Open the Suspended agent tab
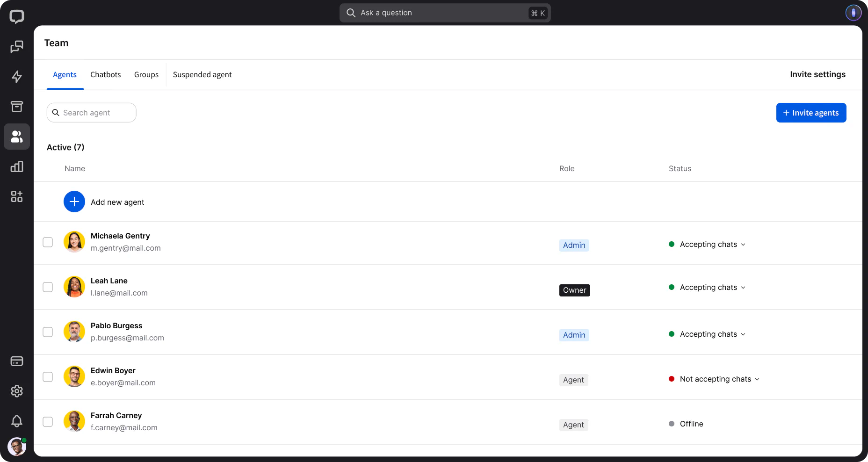The width and height of the screenshot is (868, 462). coord(203,74)
